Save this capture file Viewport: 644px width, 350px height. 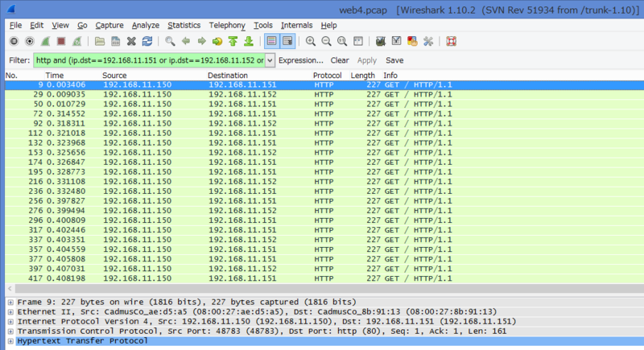[115, 41]
